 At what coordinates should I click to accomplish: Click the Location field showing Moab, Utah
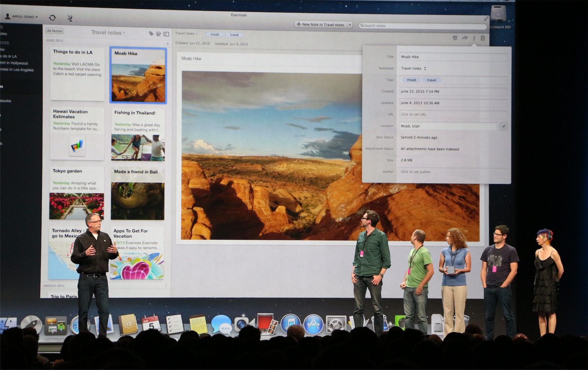pos(448,126)
